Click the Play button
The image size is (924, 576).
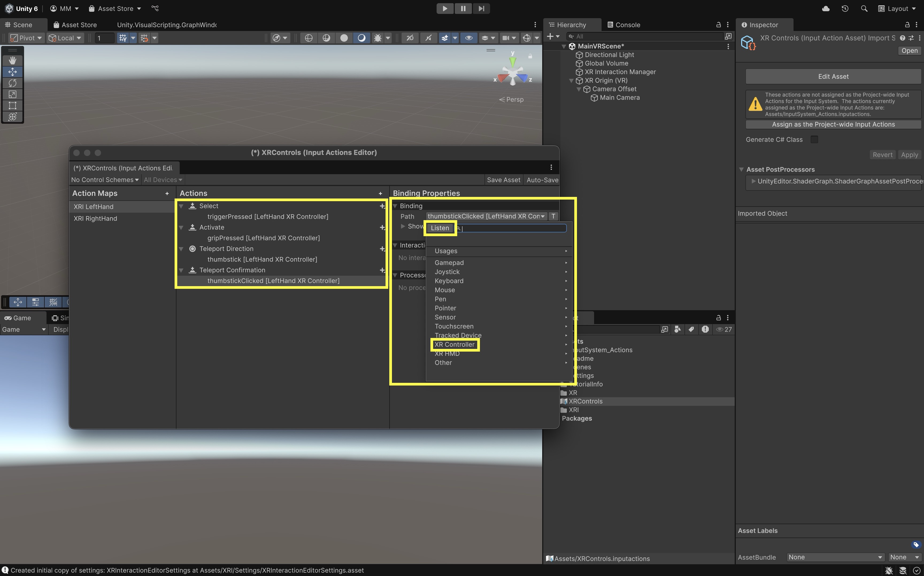pyautogui.click(x=444, y=8)
